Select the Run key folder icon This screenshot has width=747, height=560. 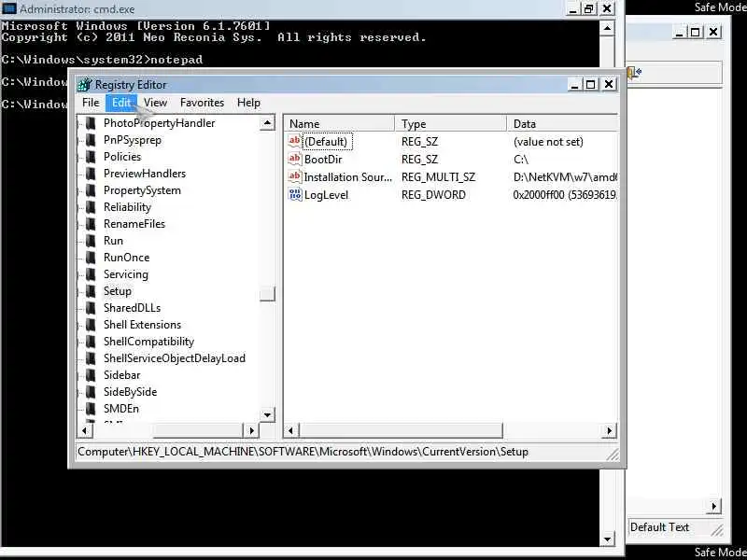coord(91,241)
